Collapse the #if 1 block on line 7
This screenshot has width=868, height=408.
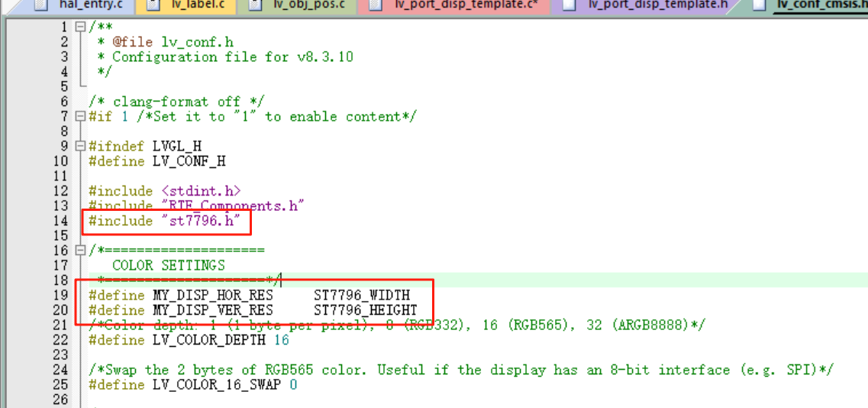(81, 116)
